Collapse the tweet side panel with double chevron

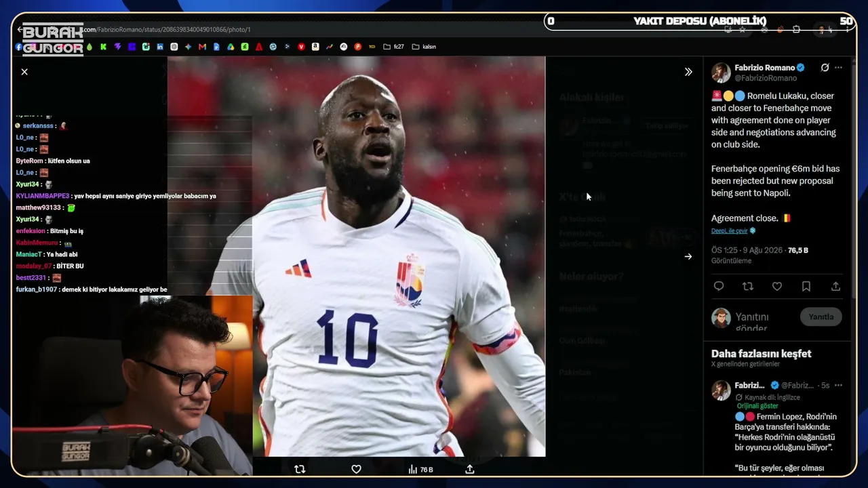pyautogui.click(x=688, y=72)
